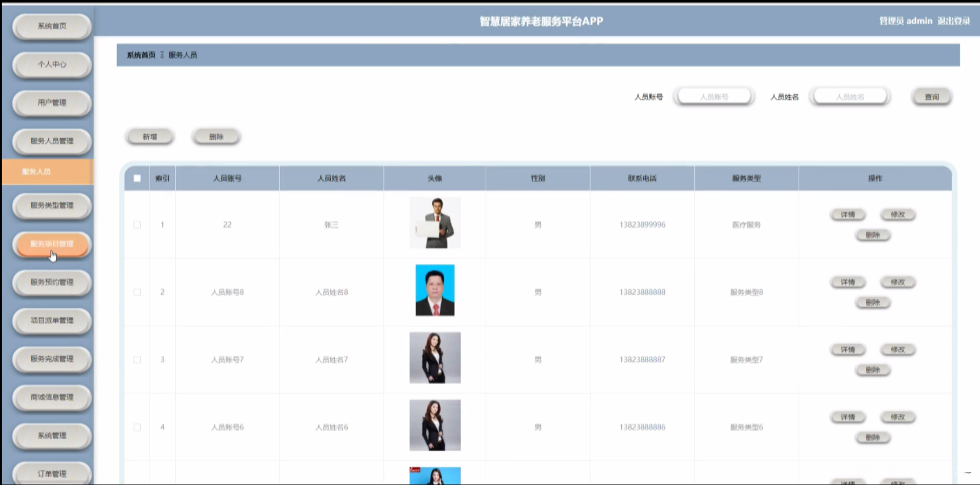This screenshot has width=980, height=485.
Task: Expand 服务完成管理 in the sidebar
Action: (x=52, y=359)
